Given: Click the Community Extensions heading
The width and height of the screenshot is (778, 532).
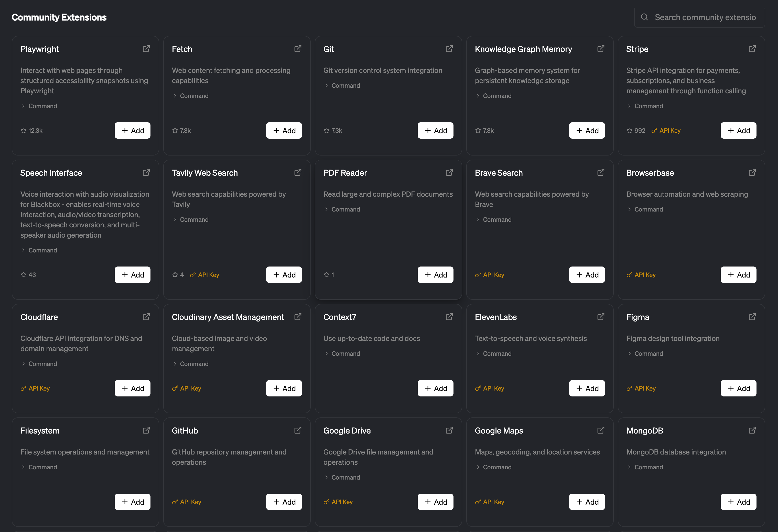Looking at the screenshot, I should 59,17.
